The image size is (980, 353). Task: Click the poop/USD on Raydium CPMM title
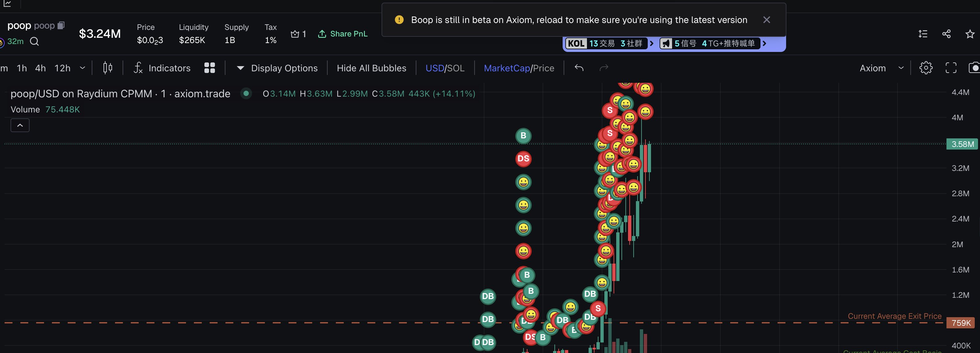[120, 94]
